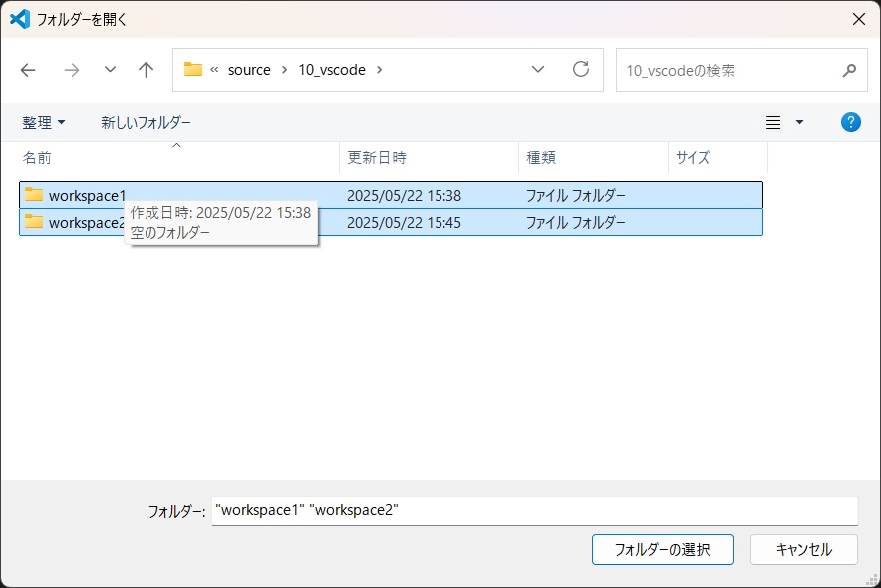The width and height of the screenshot is (881, 588).
Task: Open the 整理 menu
Action: click(x=44, y=122)
